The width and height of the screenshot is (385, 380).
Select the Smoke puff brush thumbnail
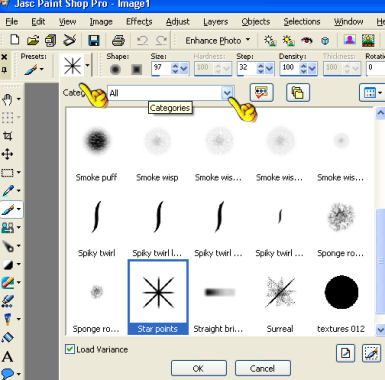[x=97, y=141]
